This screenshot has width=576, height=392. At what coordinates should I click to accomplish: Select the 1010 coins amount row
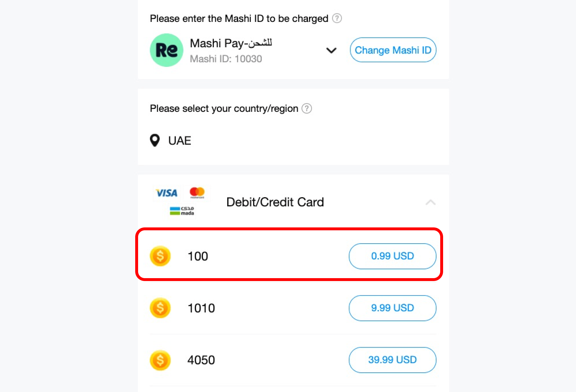coord(293,308)
